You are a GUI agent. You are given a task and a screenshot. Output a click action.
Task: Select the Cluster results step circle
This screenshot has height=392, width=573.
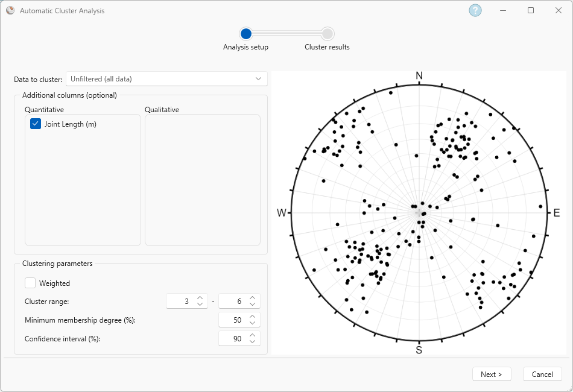pyautogui.click(x=328, y=34)
